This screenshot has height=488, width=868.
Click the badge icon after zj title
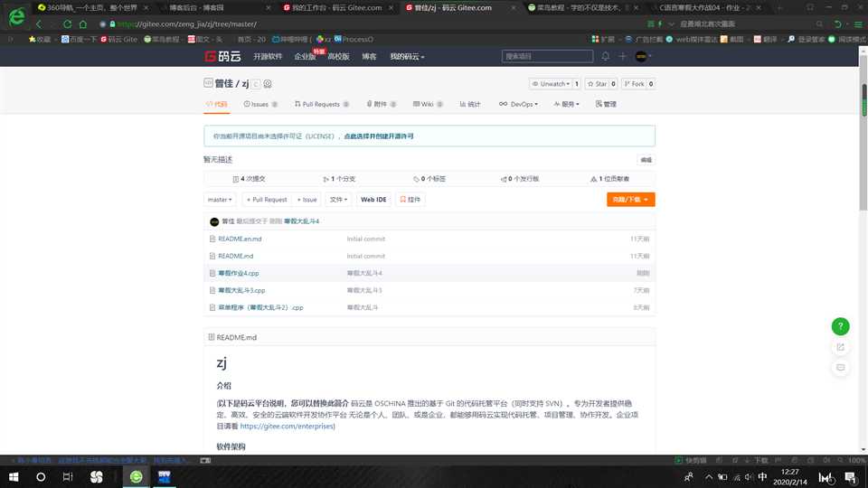click(x=268, y=84)
